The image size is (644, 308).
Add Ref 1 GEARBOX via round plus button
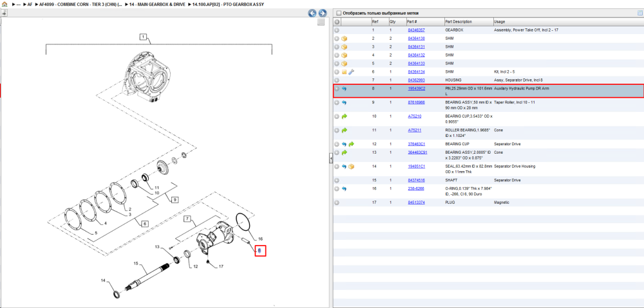coord(337,30)
